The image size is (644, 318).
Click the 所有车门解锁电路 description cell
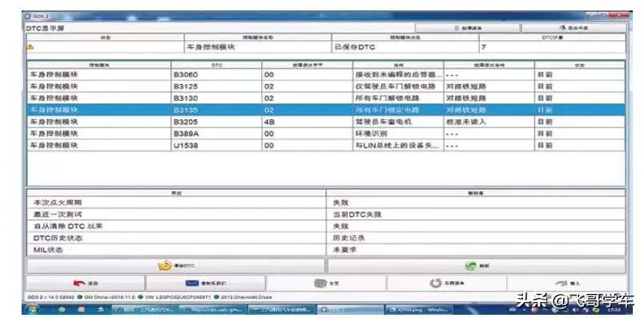[x=398, y=99]
